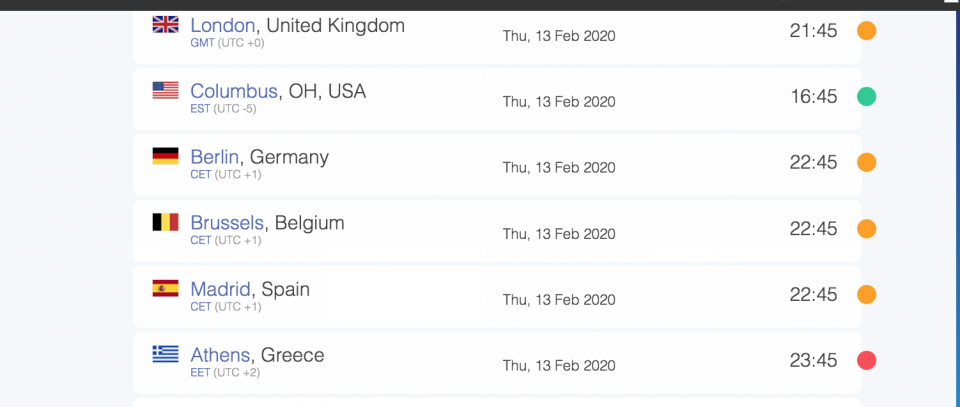This screenshot has width=960, height=407.
Task: Click the Greece flag icon
Action: pos(165,354)
